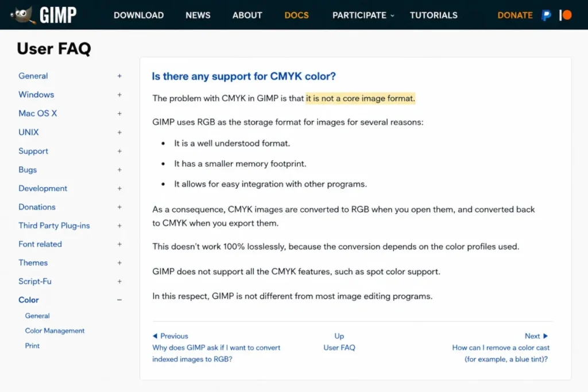Open General subsection under Color

click(37, 316)
